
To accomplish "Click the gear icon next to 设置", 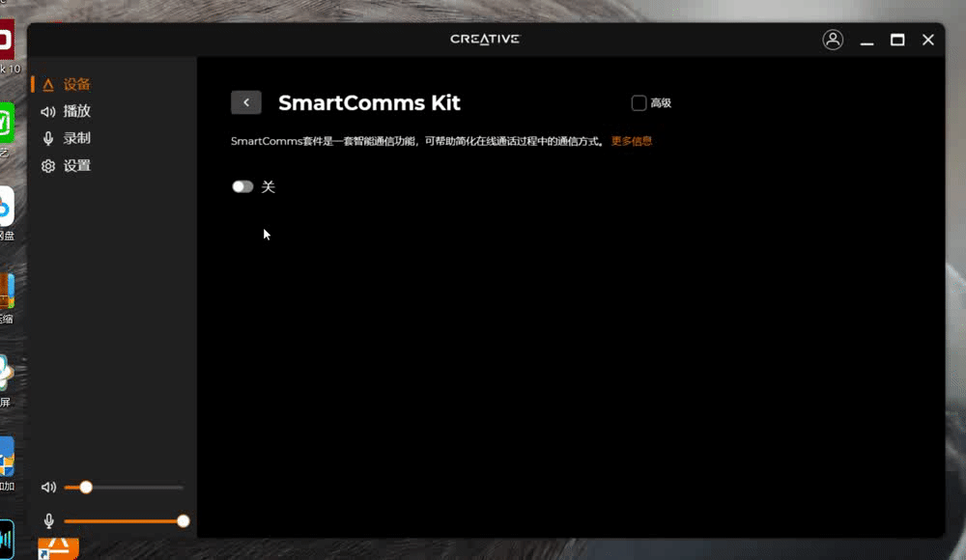I will coord(48,166).
